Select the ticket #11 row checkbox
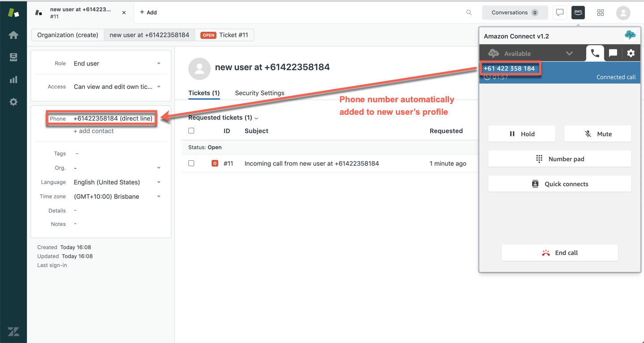The height and width of the screenshot is (343, 644). (191, 163)
